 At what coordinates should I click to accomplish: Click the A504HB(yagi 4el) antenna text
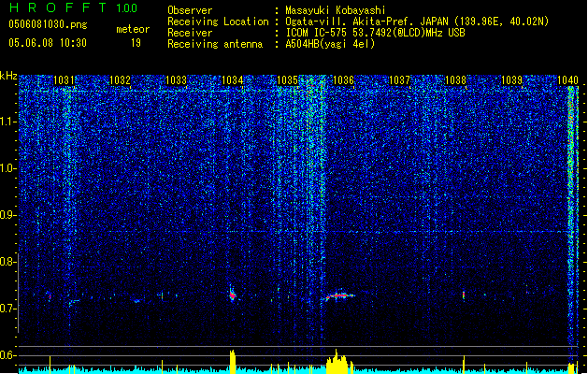pyautogui.click(x=330, y=44)
